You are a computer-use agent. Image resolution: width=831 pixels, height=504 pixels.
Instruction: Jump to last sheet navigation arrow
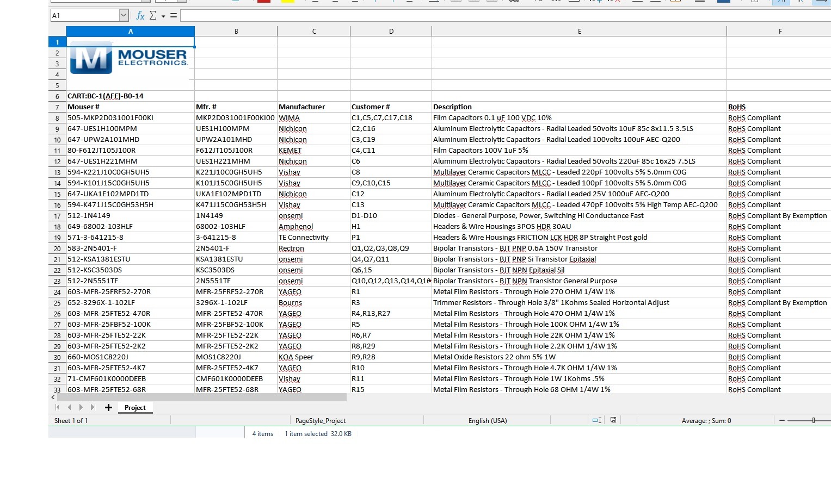click(x=93, y=407)
